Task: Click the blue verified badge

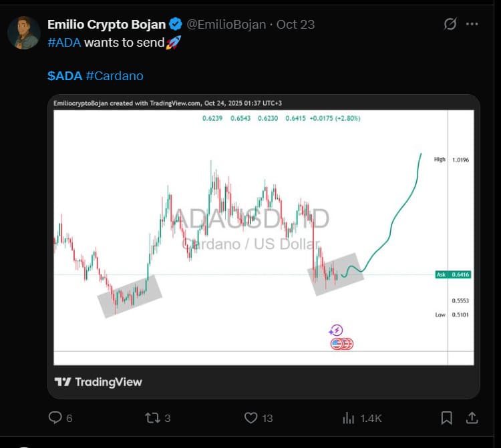Action: (x=175, y=25)
